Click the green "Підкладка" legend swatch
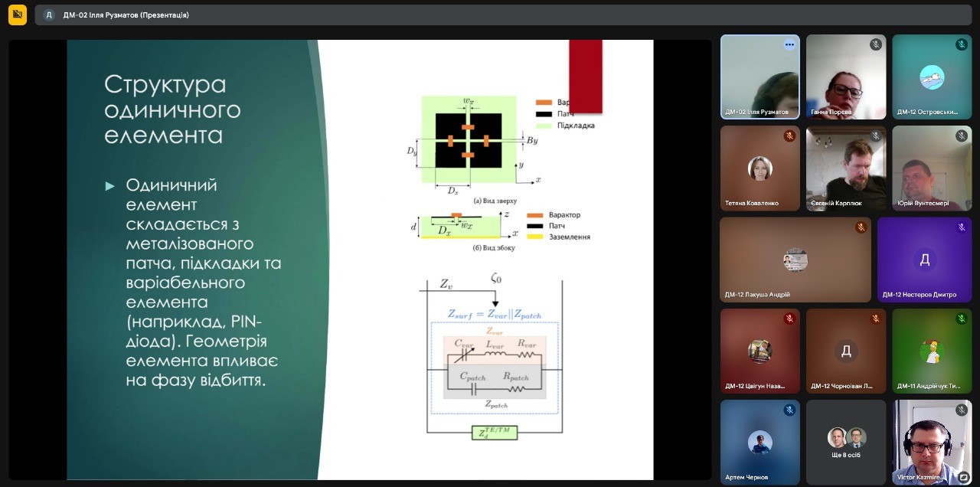980x487 pixels. [x=544, y=126]
